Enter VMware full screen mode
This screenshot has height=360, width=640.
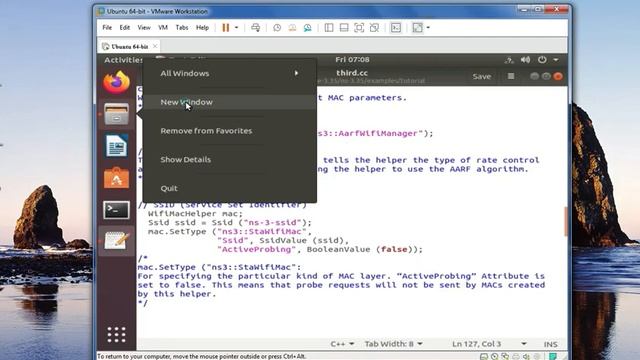pyautogui.click(x=359, y=27)
